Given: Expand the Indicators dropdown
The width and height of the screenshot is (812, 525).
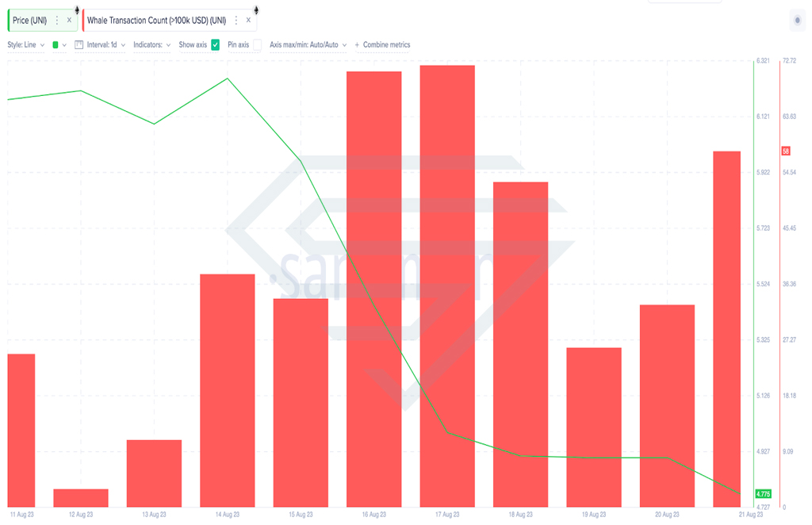Looking at the screenshot, I should click(151, 45).
